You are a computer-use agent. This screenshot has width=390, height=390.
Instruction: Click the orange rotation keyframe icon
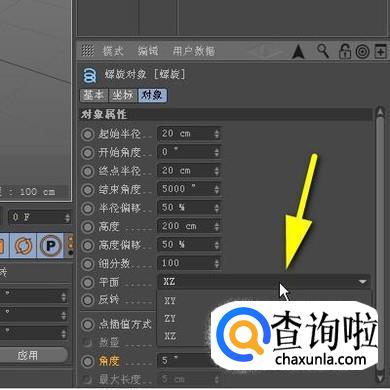coord(23,246)
